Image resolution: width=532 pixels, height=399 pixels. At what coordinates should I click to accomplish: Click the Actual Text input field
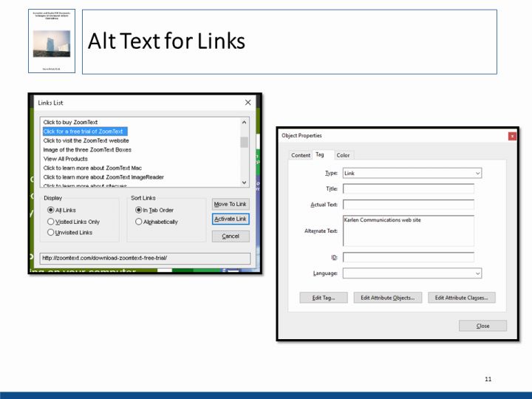coord(408,205)
